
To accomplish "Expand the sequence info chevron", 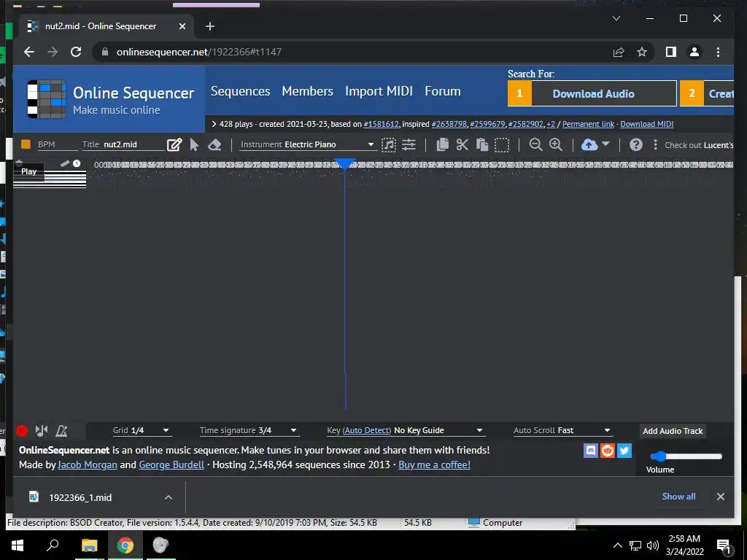I will pos(214,124).
